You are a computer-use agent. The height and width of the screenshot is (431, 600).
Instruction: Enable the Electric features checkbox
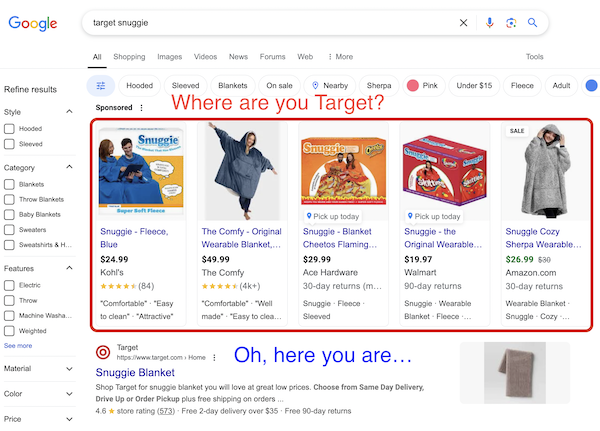9,285
